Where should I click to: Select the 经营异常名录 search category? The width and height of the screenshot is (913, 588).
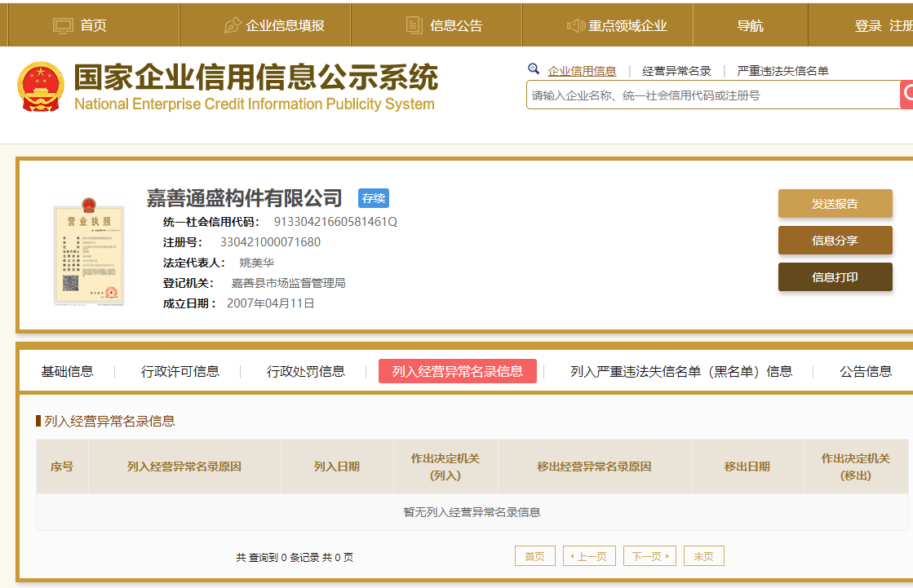point(676,71)
